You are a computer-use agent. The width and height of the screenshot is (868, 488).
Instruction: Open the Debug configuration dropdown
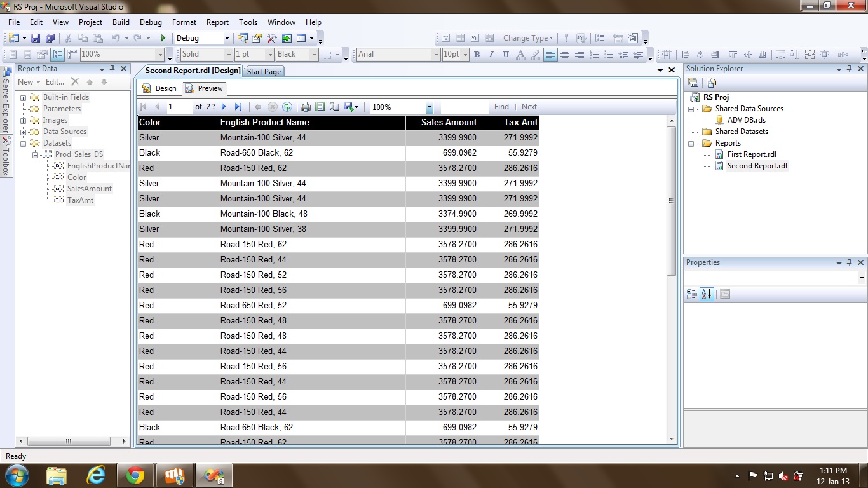225,39
